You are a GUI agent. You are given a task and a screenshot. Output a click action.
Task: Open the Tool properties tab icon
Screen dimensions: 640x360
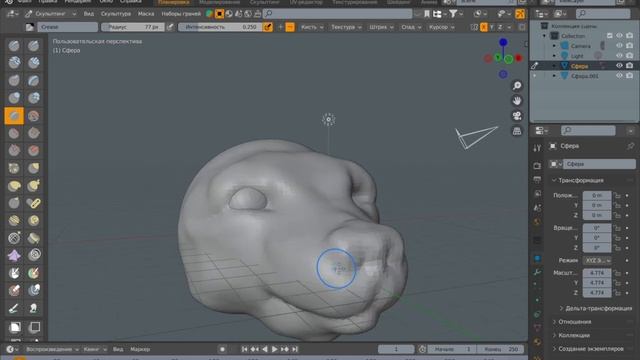[537, 148]
